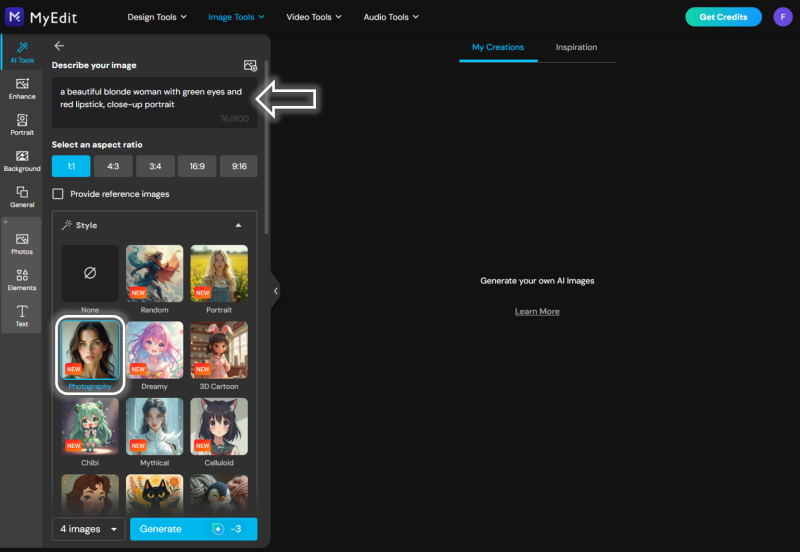The height and width of the screenshot is (552, 800).
Task: Go back with the left arrow
Action: [x=59, y=46]
